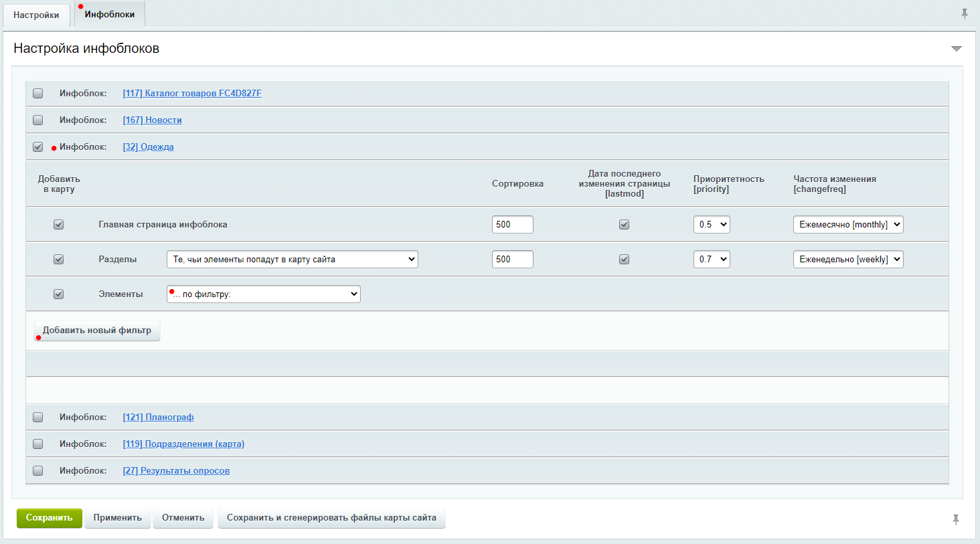This screenshot has height=544, width=980.
Task: Click the sort field for Главная страница
Action: [512, 225]
